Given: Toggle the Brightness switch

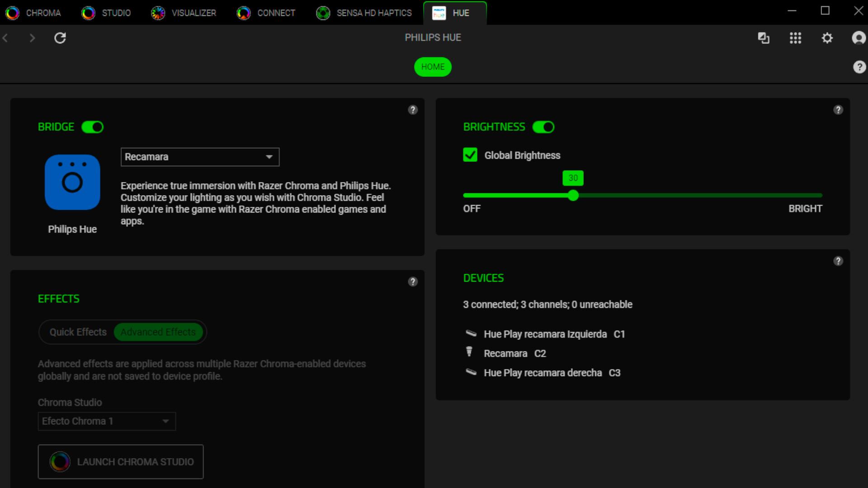Looking at the screenshot, I should 543,127.
